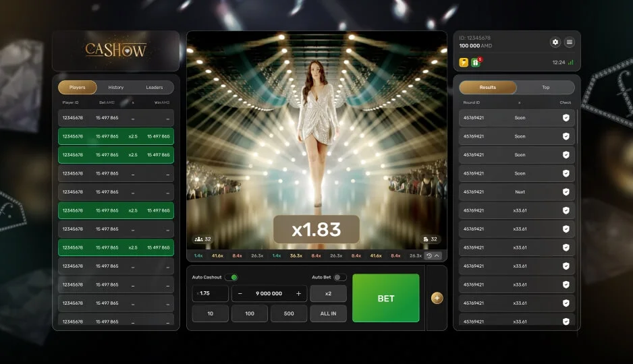Viewport: 633px width, 364px height.
Task: Click the Player ID column header
Action: coord(71,102)
